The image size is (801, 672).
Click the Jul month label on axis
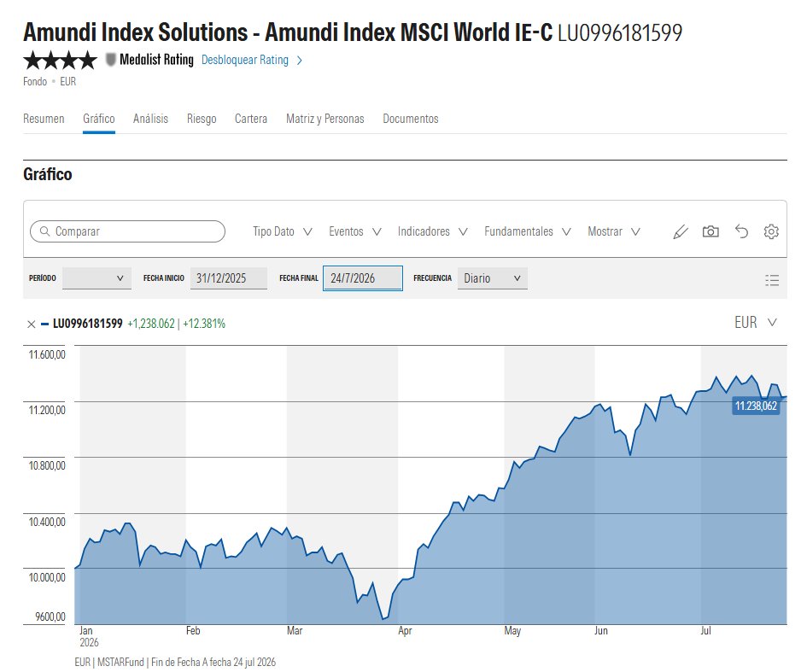tap(705, 631)
